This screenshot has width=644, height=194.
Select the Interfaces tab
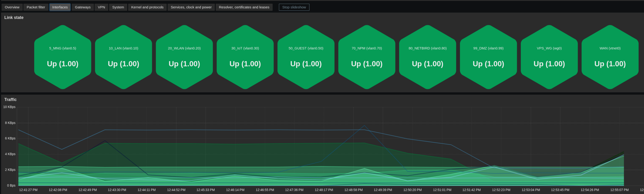(x=60, y=7)
